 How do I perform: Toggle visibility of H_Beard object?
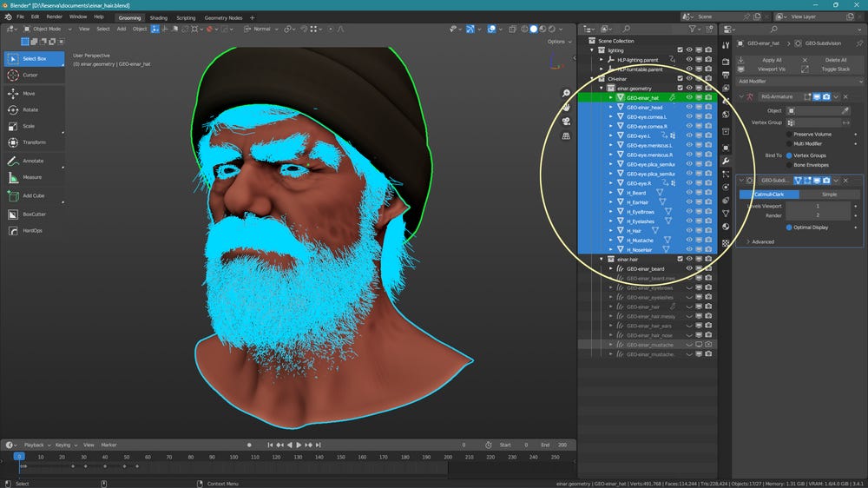tap(689, 192)
